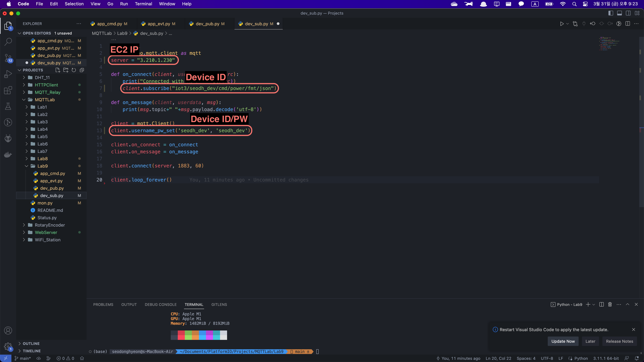This screenshot has width=644, height=362.
Task: Expand the OUTLINE section
Action: tap(31, 344)
